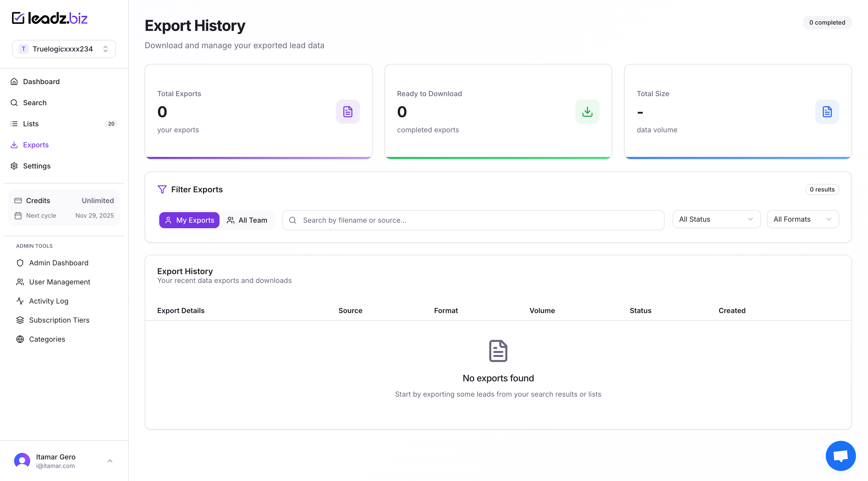
Task: Click the green Ready to Download icon
Action: pos(587,111)
